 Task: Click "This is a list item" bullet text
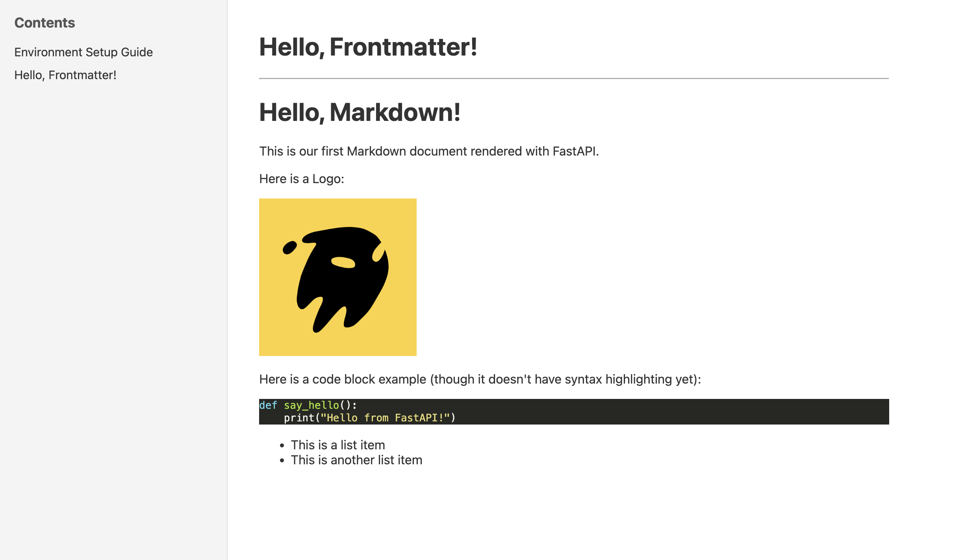coord(337,445)
